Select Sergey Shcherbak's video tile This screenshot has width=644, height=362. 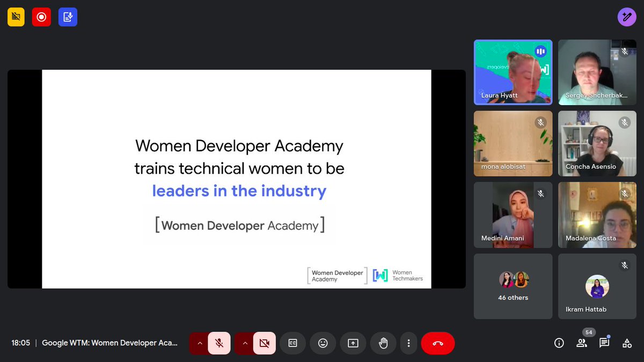pyautogui.click(x=597, y=72)
